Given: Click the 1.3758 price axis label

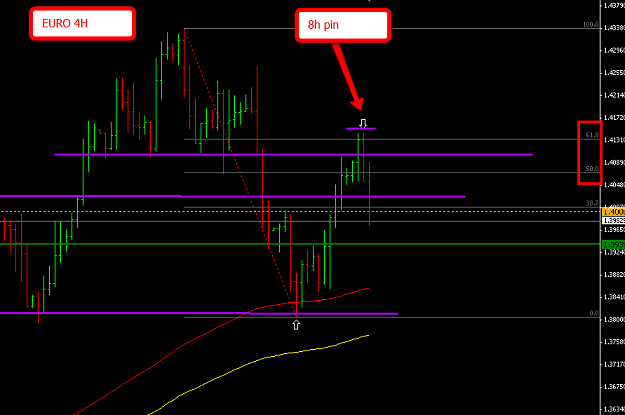Looking at the screenshot, I should click(x=614, y=342).
